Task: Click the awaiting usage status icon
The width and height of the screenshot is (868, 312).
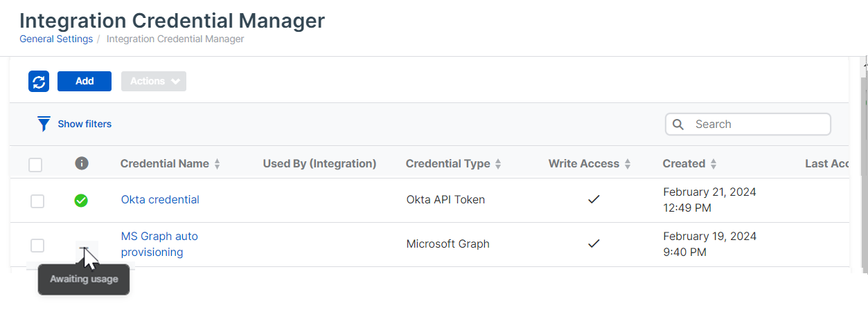Action: click(84, 248)
